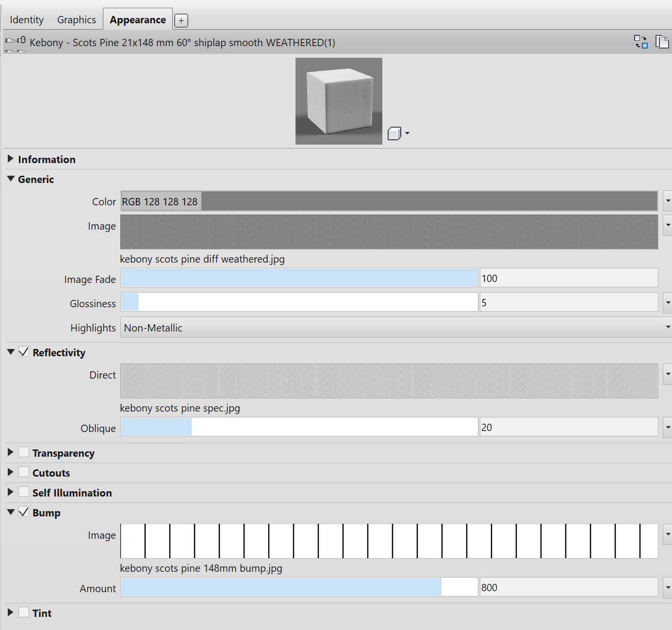Switch to the Identity tab
The height and width of the screenshot is (630, 672).
click(26, 19)
